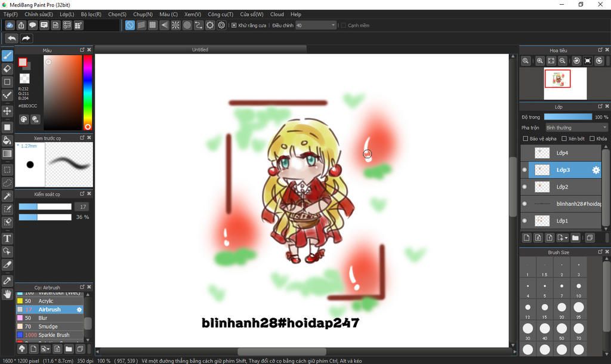Select the Magic Wand tool
The image size is (611, 364).
click(x=7, y=196)
